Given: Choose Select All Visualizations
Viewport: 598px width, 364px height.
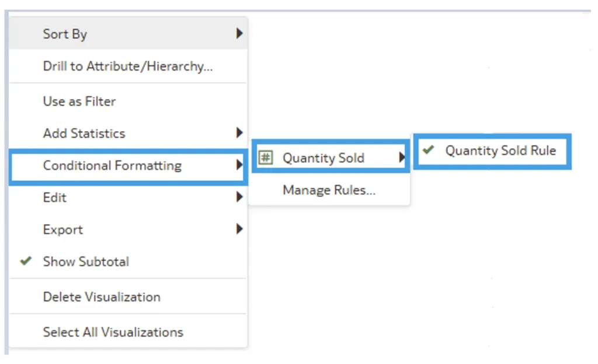Looking at the screenshot, I should point(113,332).
